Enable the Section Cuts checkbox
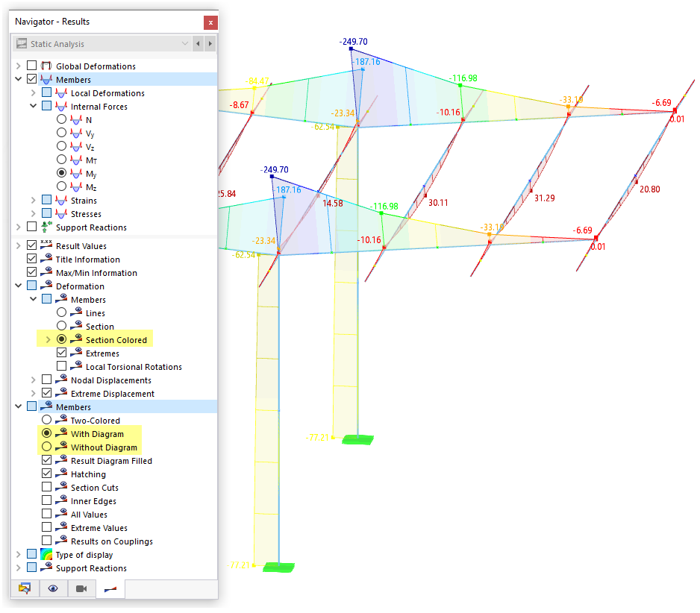The image size is (700, 613). point(46,486)
